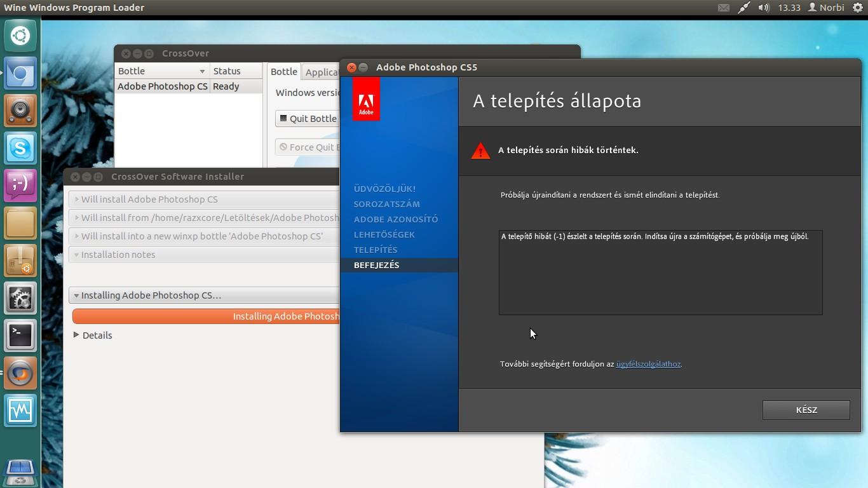Click Force Quit Bottle button
868x488 pixels.
click(308, 147)
